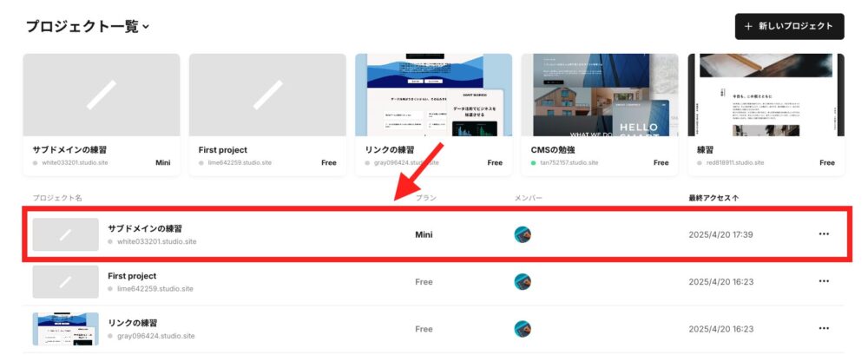The image size is (868, 355).
Task: Open more options for サブドメインの練習 row
Action: pyautogui.click(x=824, y=234)
